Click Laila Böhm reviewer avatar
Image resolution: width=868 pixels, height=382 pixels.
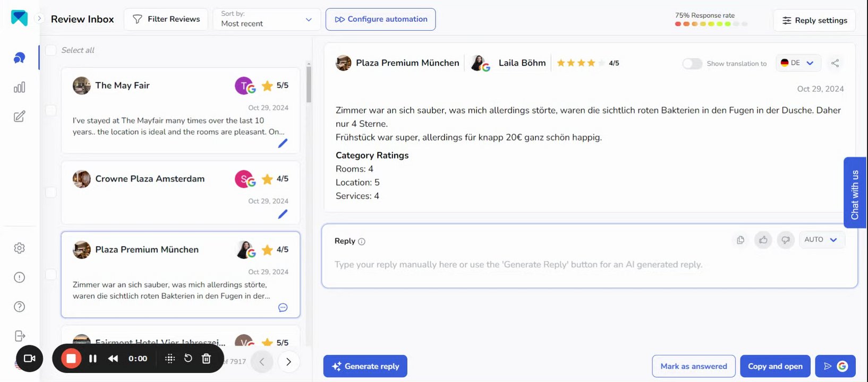click(480, 64)
